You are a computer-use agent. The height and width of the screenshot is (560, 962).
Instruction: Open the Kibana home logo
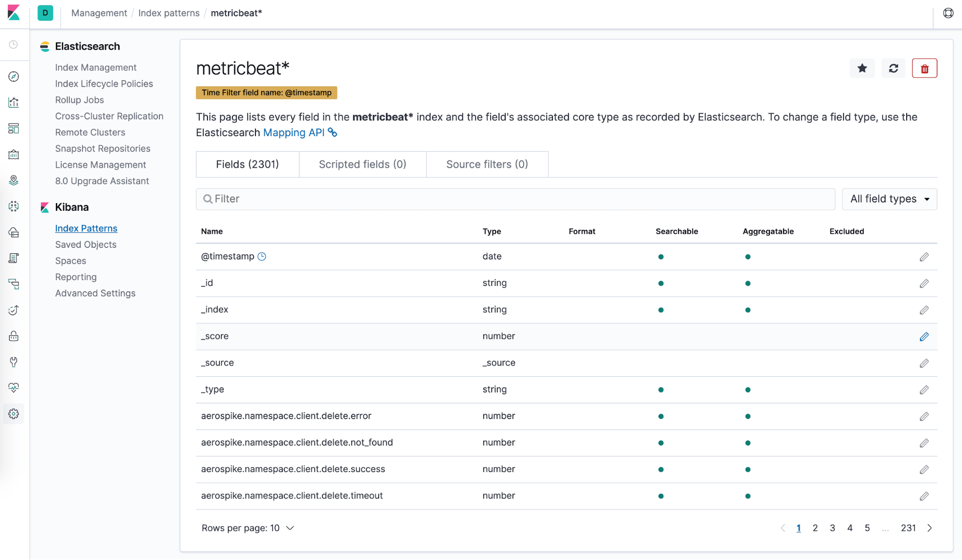pos(14,13)
